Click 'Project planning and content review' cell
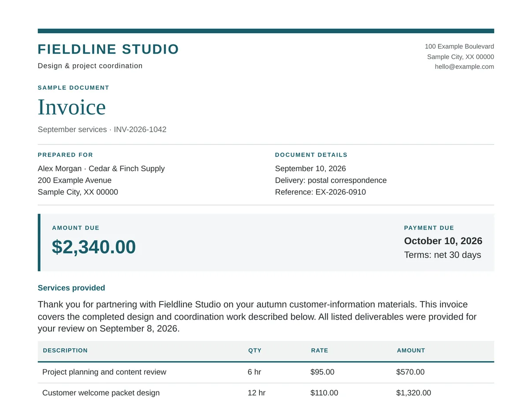 (104, 372)
